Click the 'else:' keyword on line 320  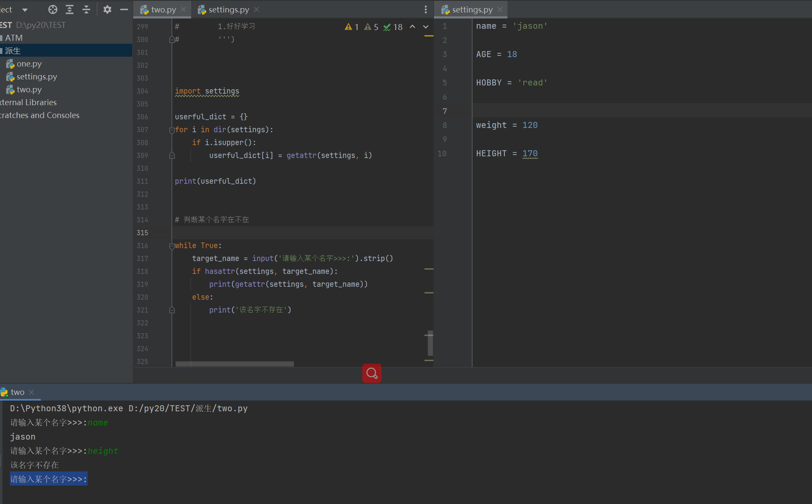(x=202, y=297)
